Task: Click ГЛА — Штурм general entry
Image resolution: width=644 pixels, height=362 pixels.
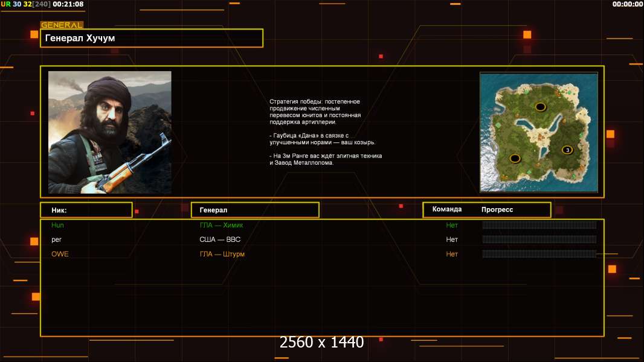Action: pos(222,254)
